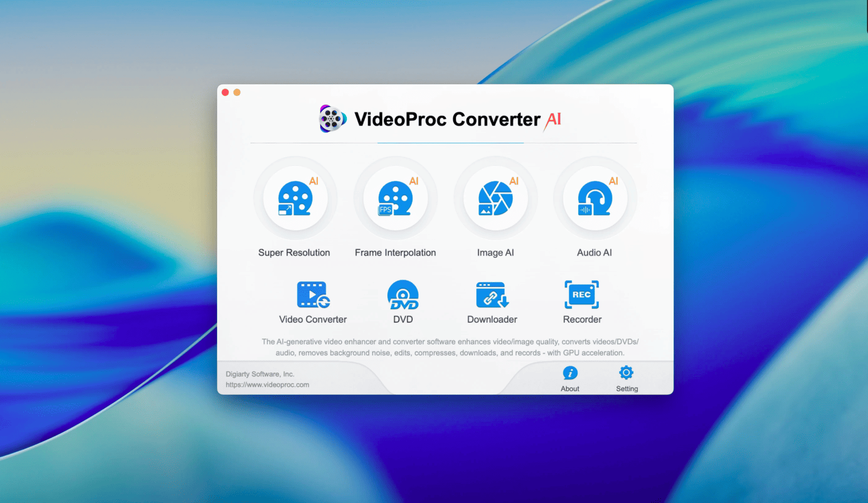
Task: Click the Video Converter label
Action: [x=313, y=320]
